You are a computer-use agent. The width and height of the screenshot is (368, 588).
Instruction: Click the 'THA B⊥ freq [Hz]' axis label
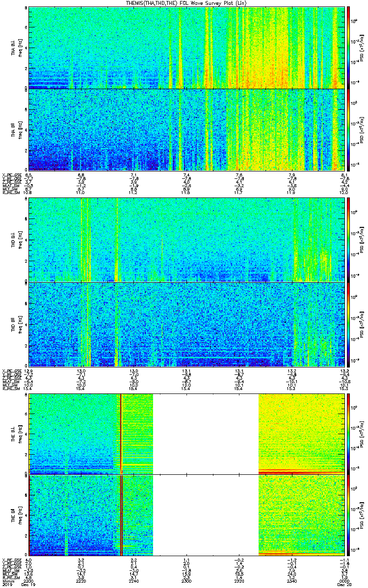[16, 47]
